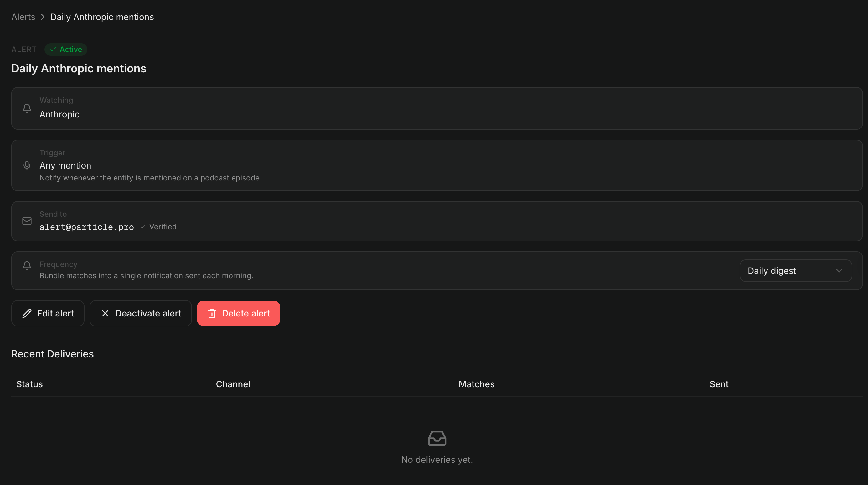Click the 'Frequency' field label
868x485 pixels.
click(58, 264)
